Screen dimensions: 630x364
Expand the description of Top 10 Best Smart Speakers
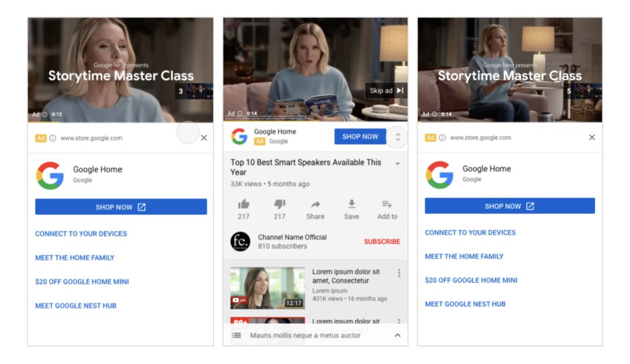pyautogui.click(x=397, y=164)
